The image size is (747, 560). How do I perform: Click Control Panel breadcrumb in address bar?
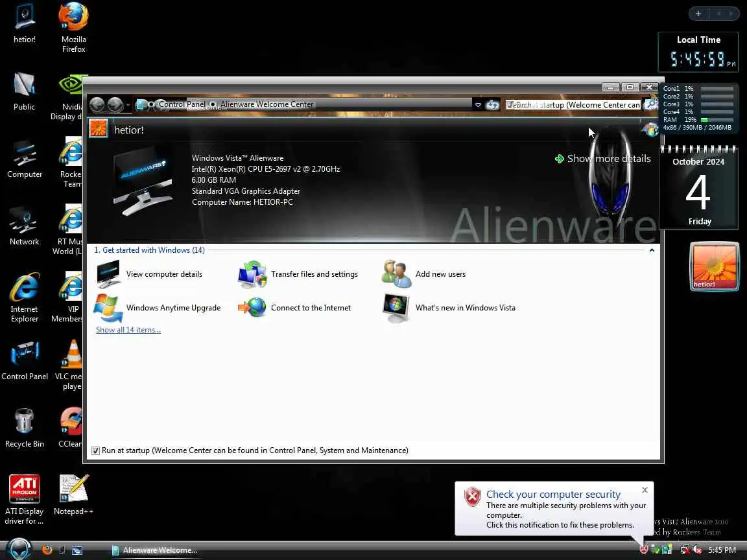pos(182,104)
